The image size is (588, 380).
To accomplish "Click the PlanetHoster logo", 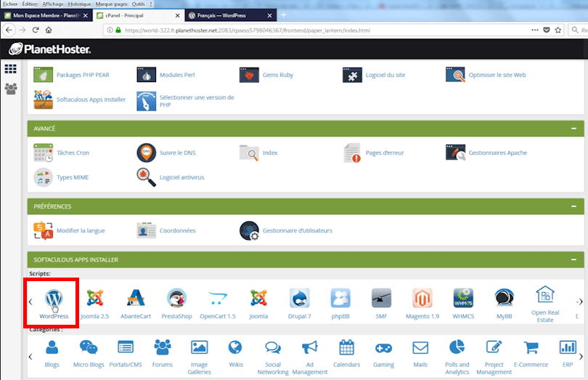I will tap(49, 49).
